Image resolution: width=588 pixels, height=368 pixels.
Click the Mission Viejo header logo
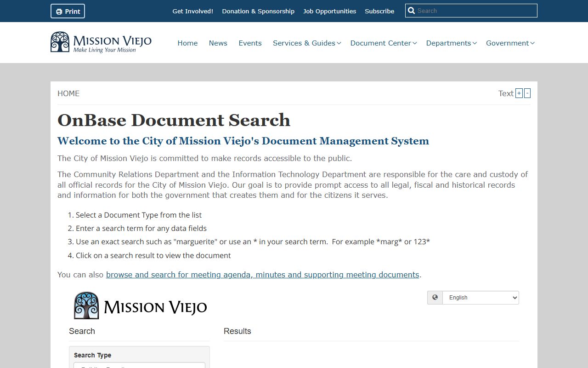[101, 42]
